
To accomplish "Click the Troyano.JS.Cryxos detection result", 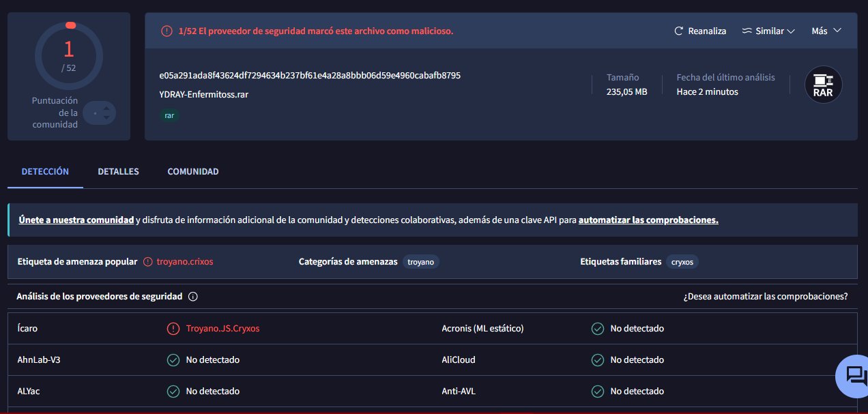I will pos(222,329).
